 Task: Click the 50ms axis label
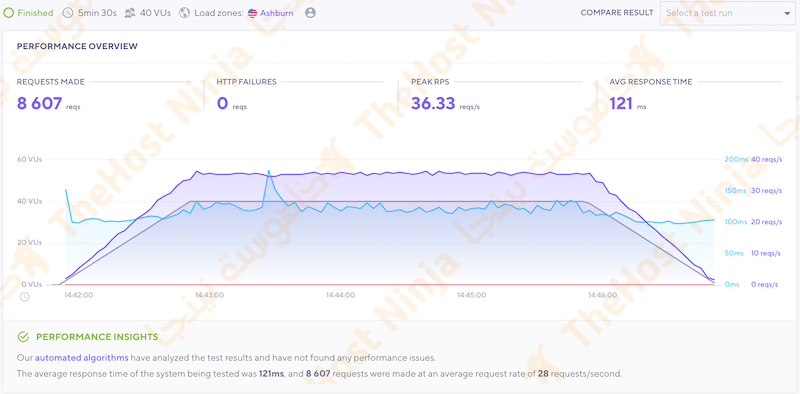pyautogui.click(x=735, y=253)
